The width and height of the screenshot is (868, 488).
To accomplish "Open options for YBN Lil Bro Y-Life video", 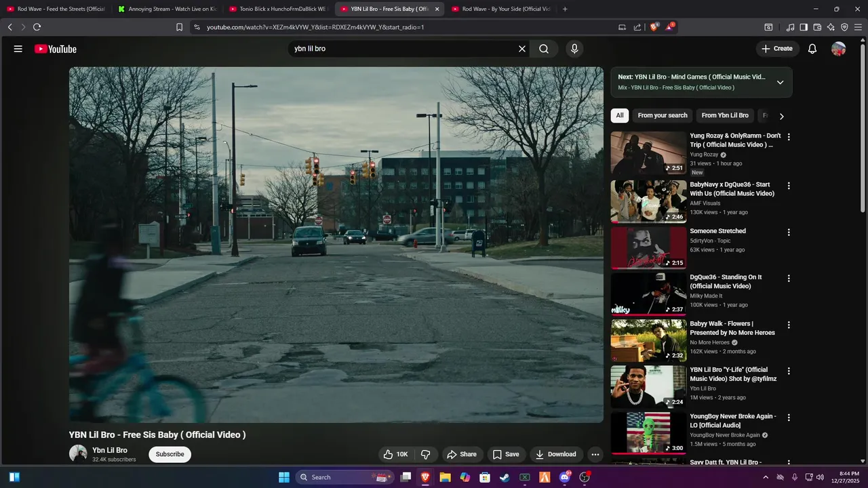I will tap(789, 371).
